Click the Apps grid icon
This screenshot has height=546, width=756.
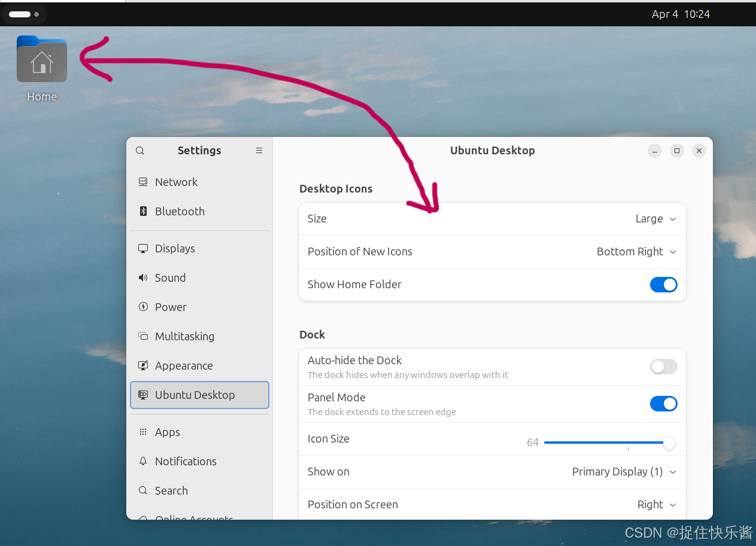pos(143,432)
